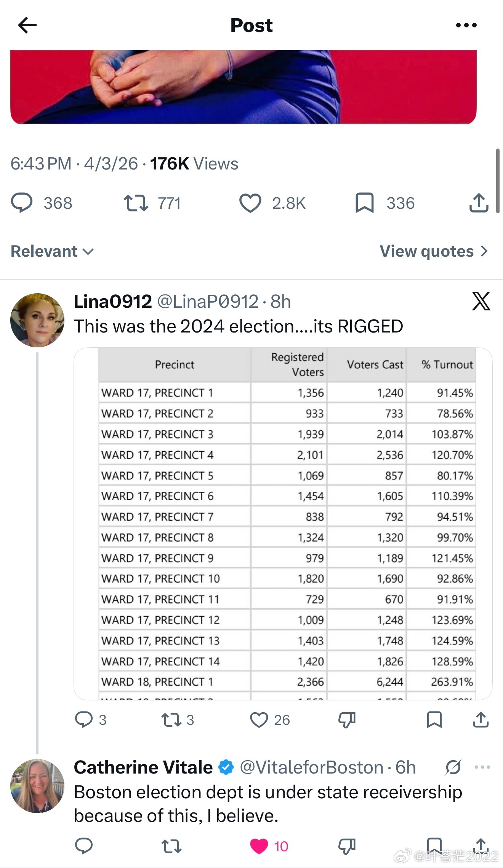Open more options on Catherine Vitale's reply
Image resolution: width=503 pixels, height=868 pixels.
[482, 767]
